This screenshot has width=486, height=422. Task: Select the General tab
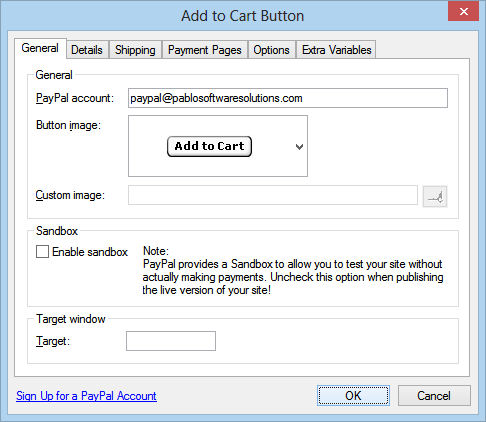tap(40, 48)
